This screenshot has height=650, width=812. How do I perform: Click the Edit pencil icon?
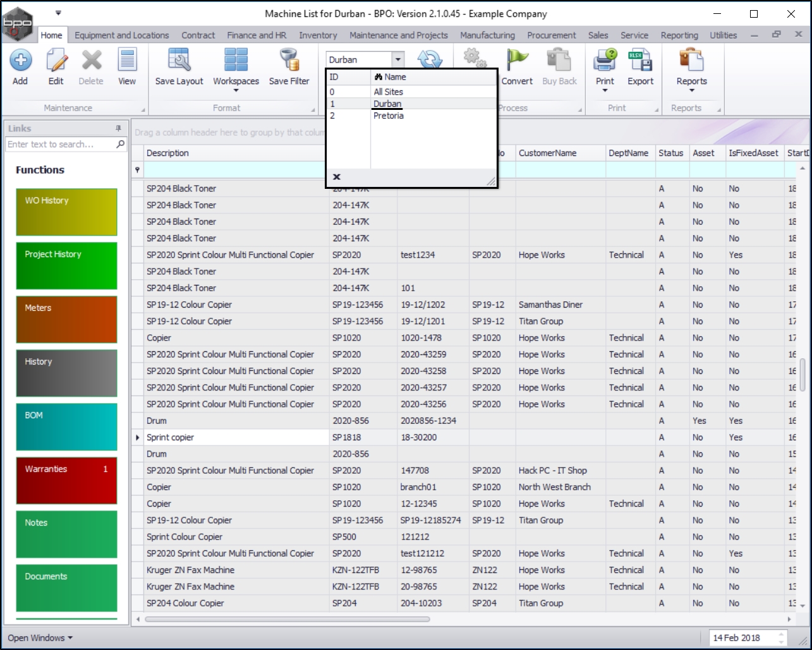point(56,61)
